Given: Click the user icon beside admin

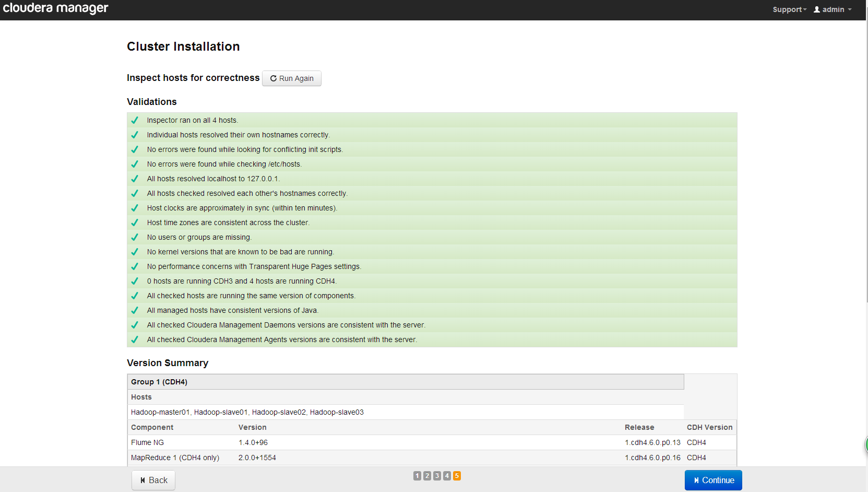Looking at the screenshot, I should [817, 9].
